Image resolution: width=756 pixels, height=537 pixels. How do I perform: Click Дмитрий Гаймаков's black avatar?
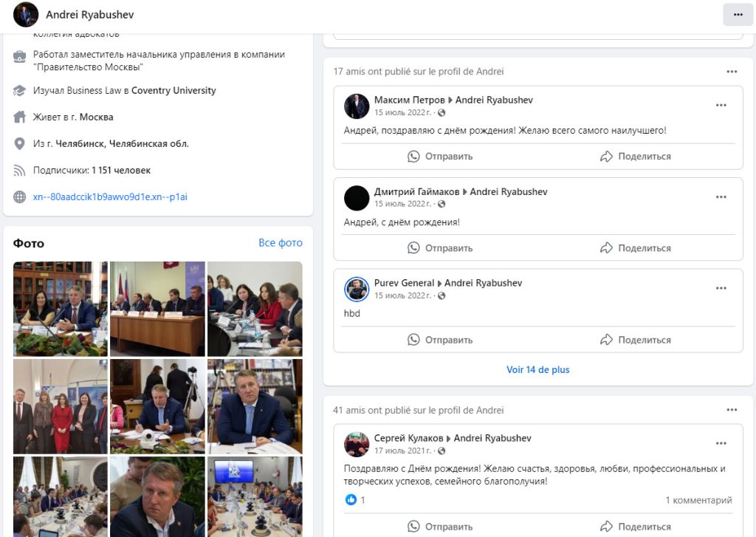(x=357, y=198)
